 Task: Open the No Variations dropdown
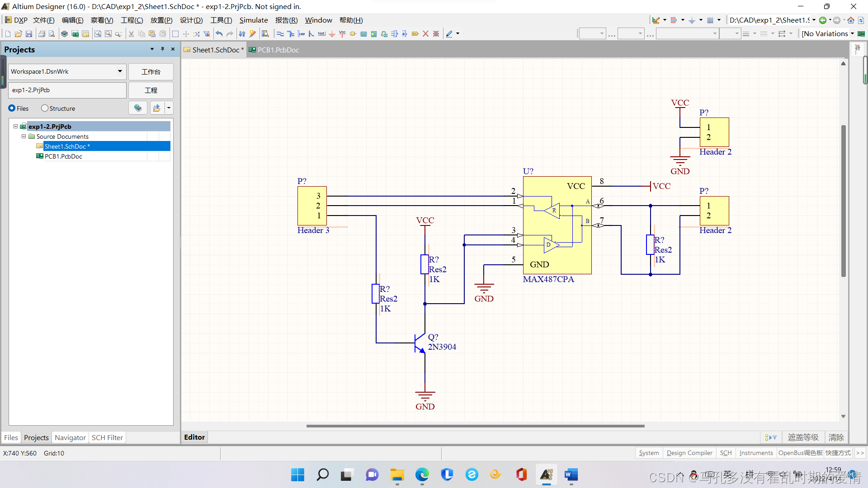point(852,34)
